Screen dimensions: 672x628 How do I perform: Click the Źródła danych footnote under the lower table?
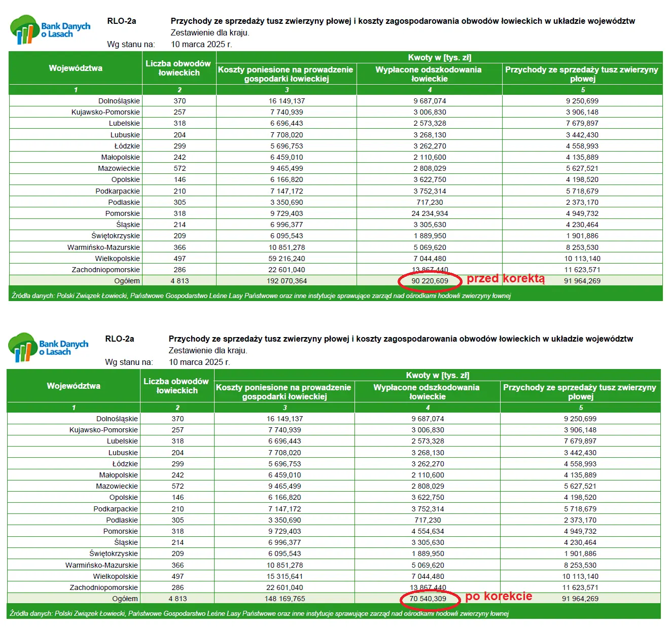259,613
